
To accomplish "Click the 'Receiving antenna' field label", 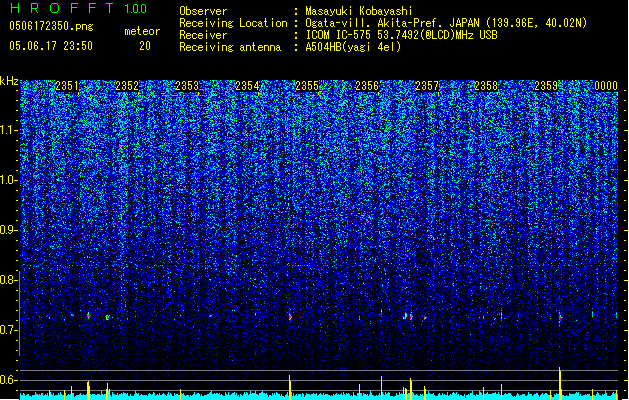I will coord(230,47).
